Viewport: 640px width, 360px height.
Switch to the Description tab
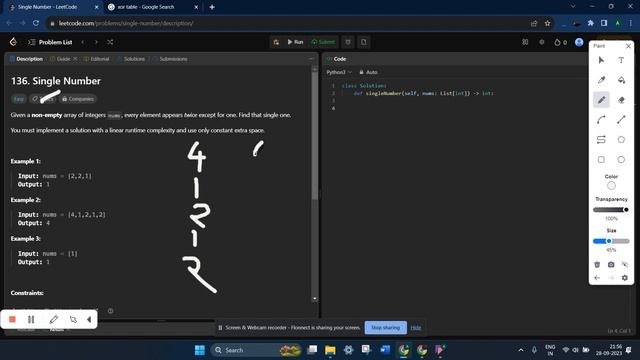tap(26, 59)
